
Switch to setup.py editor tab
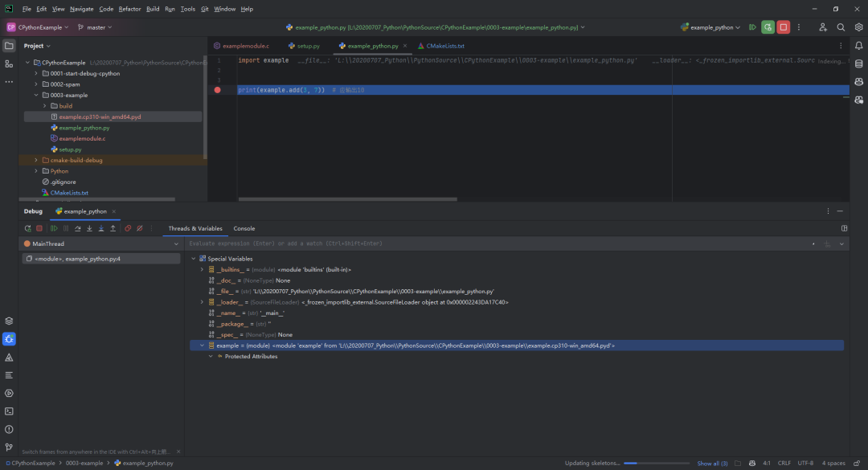click(304, 46)
